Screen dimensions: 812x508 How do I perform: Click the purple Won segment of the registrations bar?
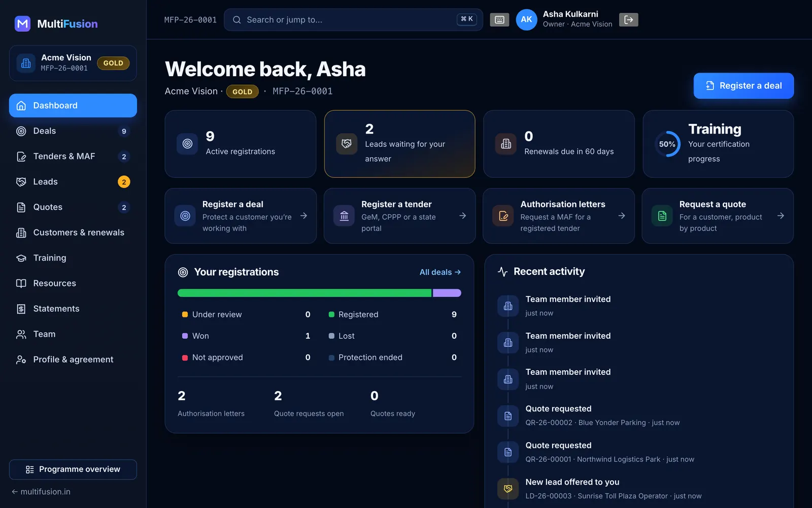[447, 293]
